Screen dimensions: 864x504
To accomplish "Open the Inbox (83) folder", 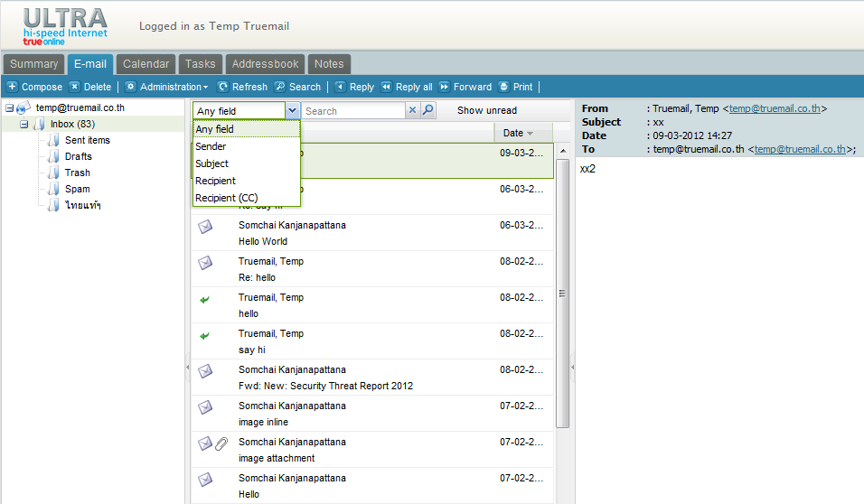I will click(72, 124).
